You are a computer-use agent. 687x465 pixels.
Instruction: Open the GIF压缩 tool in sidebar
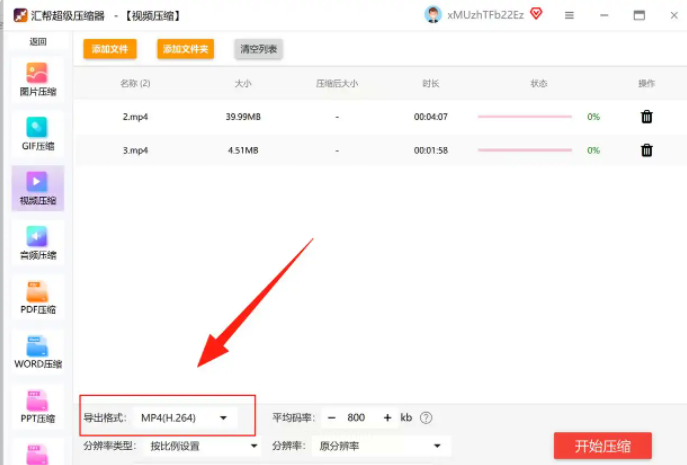click(x=38, y=134)
